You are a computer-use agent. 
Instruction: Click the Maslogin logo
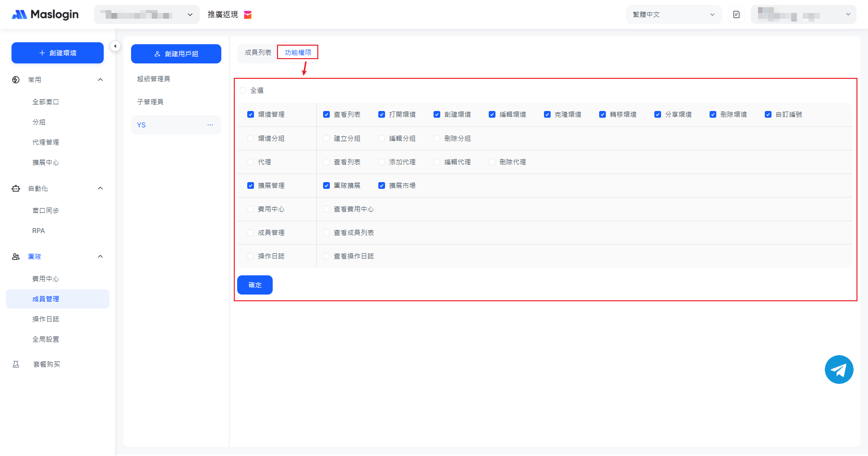45,14
